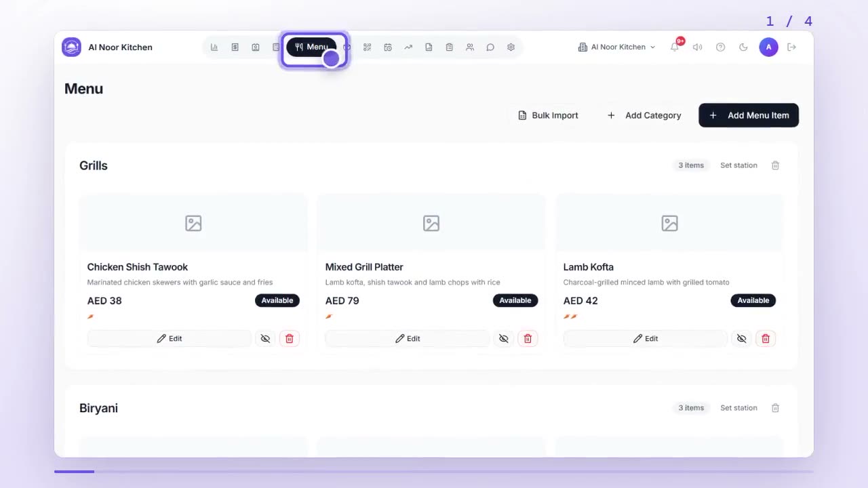
Task: Edit the Lamb Kofta item
Action: tap(646, 338)
